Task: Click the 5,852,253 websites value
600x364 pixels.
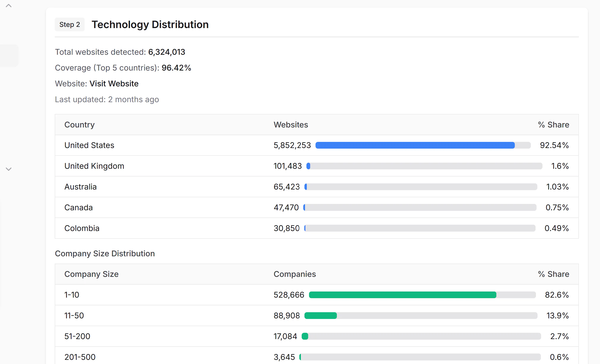Action: coord(292,145)
